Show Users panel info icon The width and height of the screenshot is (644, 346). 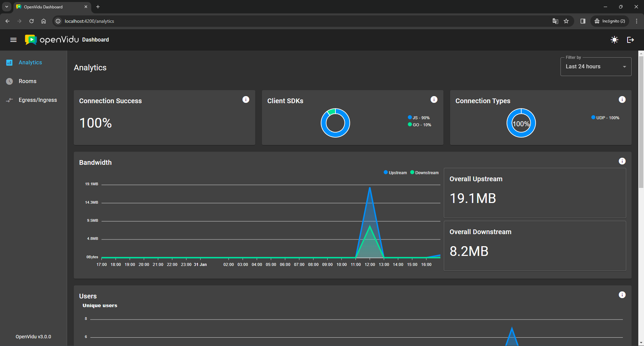pyautogui.click(x=622, y=295)
